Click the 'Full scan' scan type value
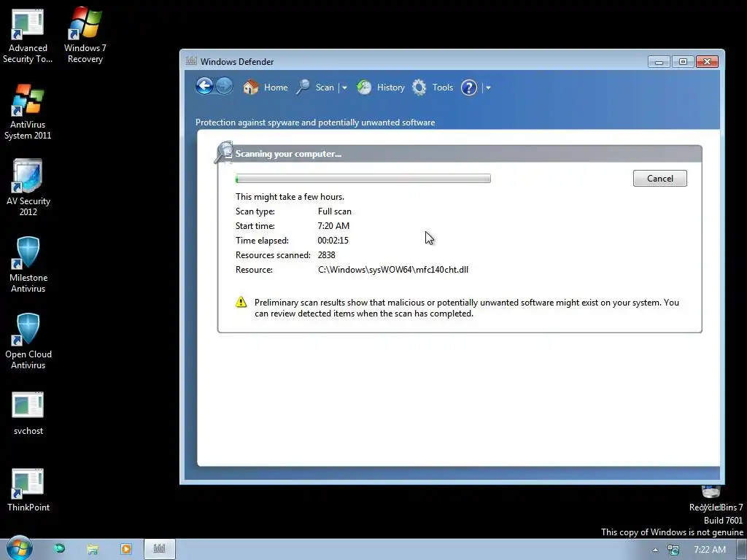Screen dimensions: 747x560 click(334, 211)
